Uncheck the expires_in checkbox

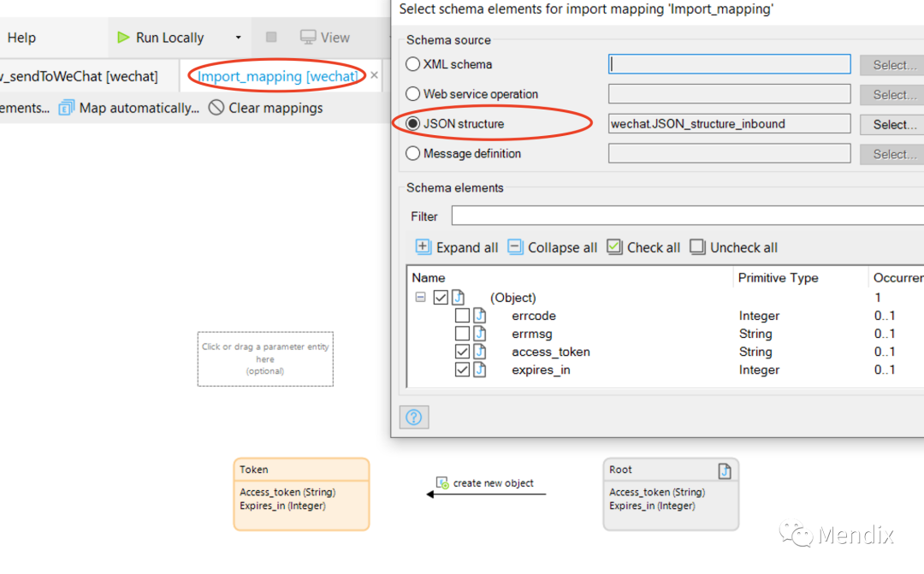tap(462, 370)
